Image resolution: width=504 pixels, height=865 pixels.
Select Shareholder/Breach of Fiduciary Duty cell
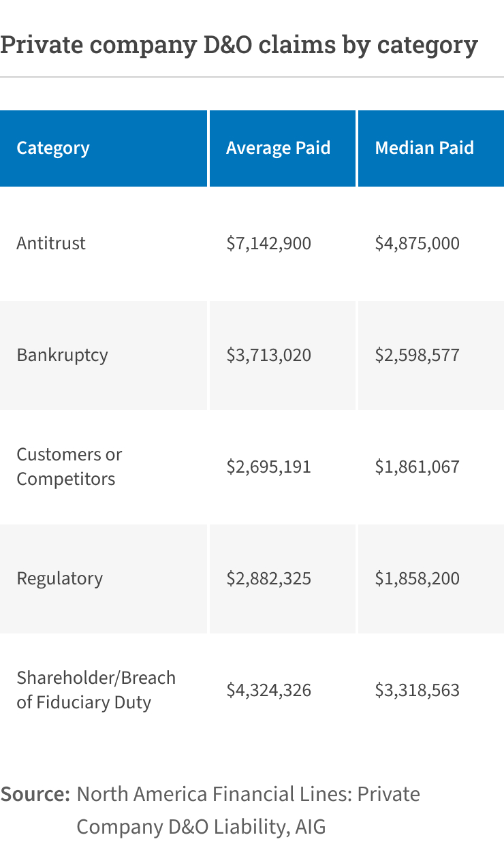[x=95, y=690]
